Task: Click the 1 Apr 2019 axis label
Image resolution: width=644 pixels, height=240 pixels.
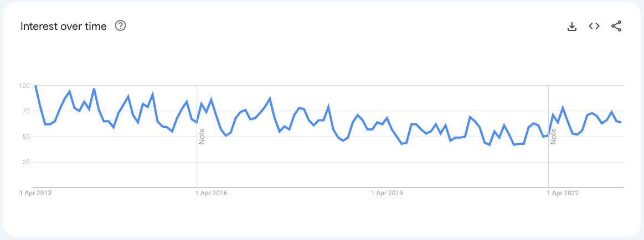Action: pos(387,193)
